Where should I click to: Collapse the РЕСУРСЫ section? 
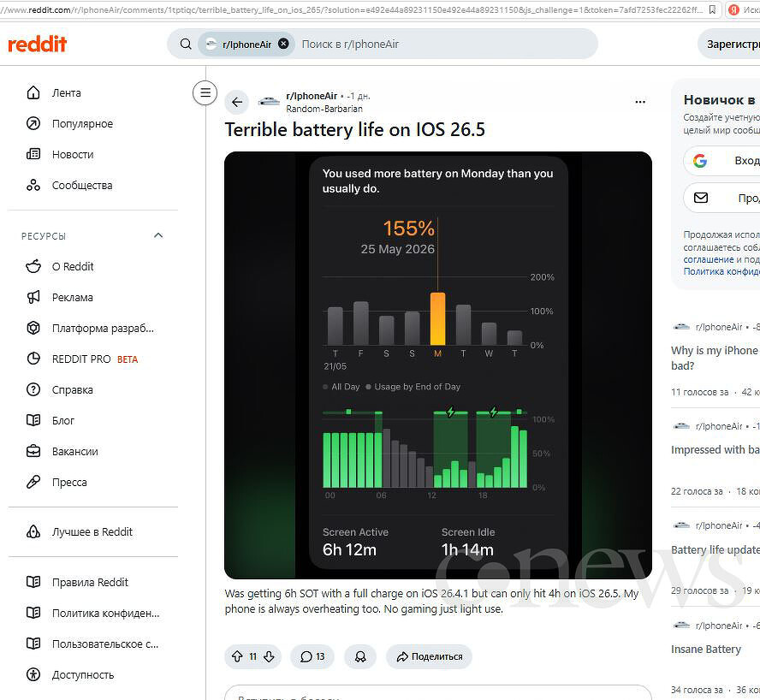point(158,235)
